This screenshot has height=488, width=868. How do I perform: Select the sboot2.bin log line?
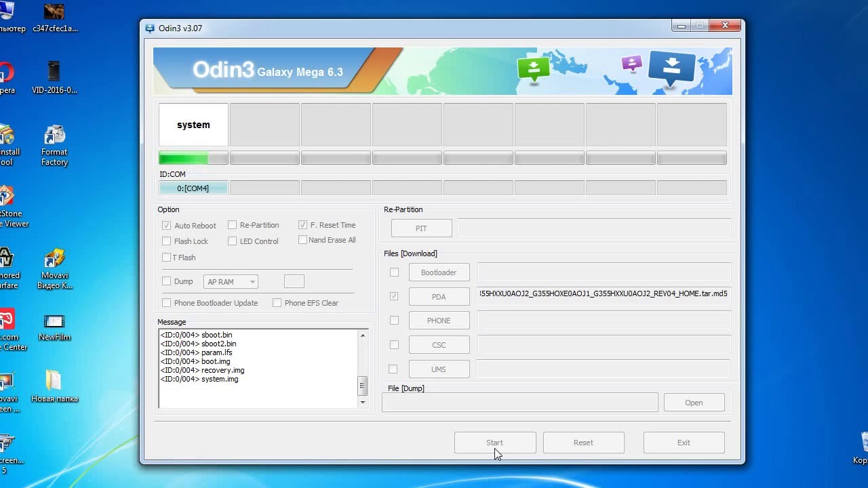(198, 344)
